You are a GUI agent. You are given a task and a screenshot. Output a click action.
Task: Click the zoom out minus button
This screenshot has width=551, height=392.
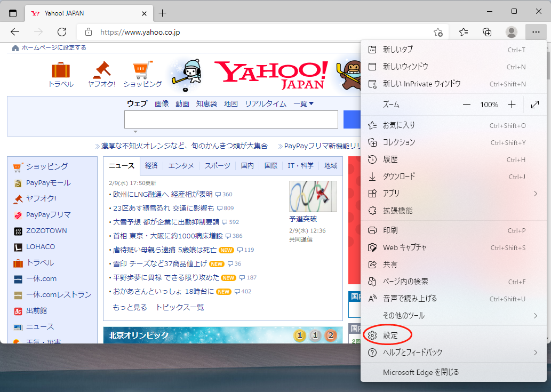coord(467,105)
